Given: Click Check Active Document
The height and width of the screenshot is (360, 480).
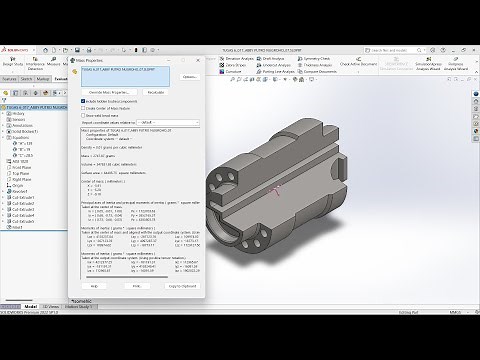Looking at the screenshot, I should [358, 61].
